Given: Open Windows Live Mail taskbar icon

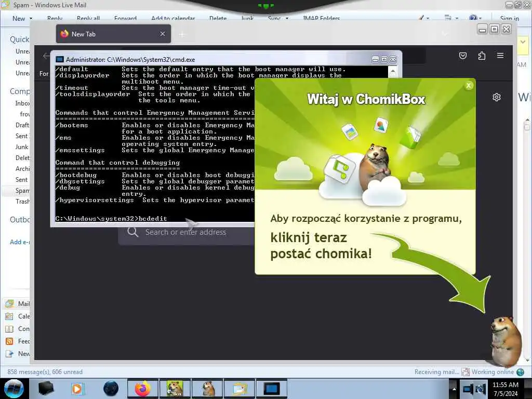Looking at the screenshot, I should pyautogui.click(x=240, y=389).
